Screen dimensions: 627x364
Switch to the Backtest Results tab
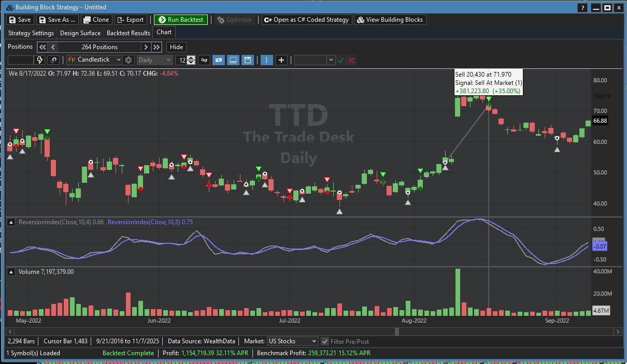point(129,33)
